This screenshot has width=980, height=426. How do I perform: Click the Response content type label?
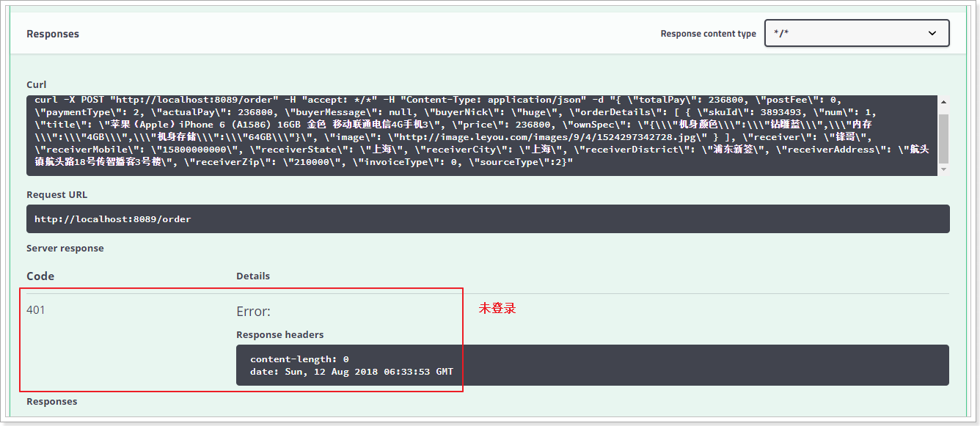pos(709,34)
